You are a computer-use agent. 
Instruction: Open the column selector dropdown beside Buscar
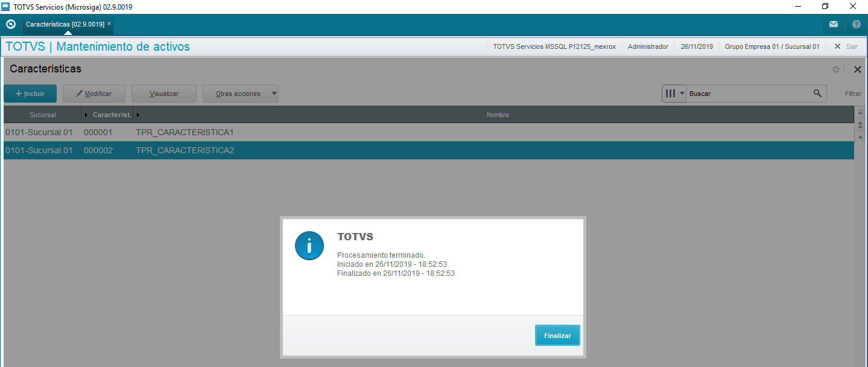[x=674, y=94]
